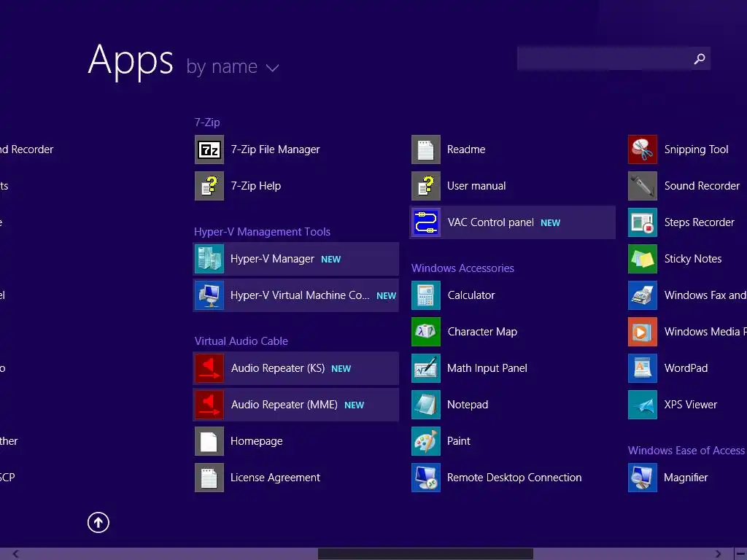Start Audio Repeater (KS) from its icon
The image size is (747, 560).
[209, 368]
